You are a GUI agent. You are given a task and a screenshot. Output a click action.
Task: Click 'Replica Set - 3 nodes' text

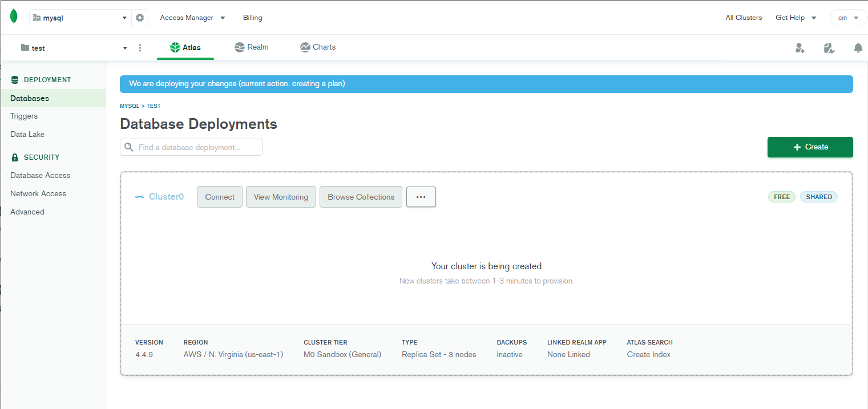click(439, 354)
